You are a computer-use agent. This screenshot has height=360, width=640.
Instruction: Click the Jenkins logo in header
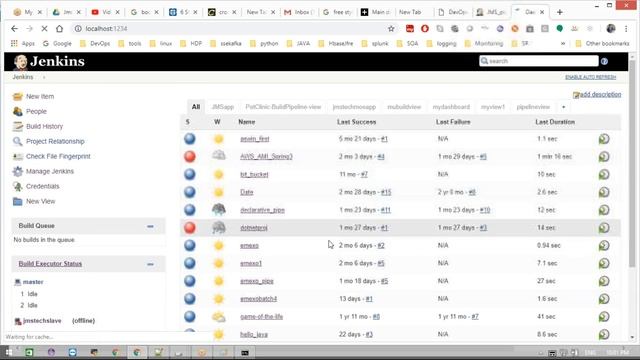point(49,62)
